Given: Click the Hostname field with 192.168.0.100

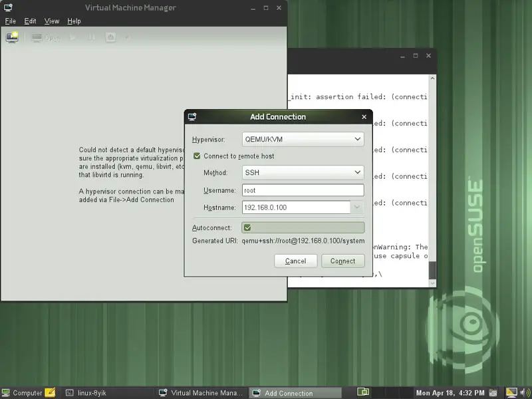Looking at the screenshot, I should coord(296,207).
